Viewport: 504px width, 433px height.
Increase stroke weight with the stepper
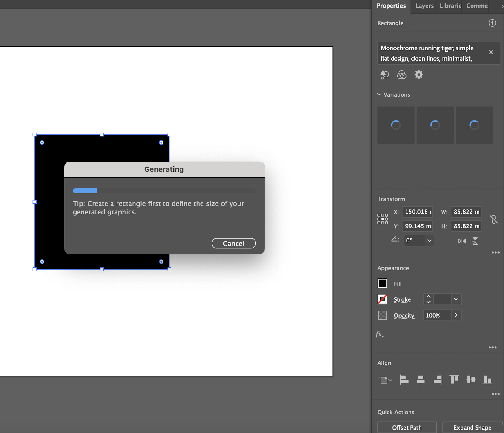click(428, 296)
